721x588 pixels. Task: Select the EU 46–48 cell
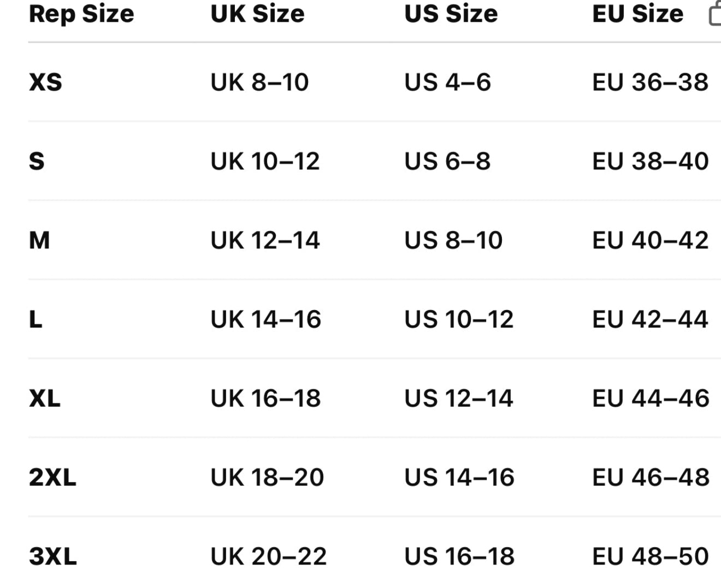coord(651,478)
